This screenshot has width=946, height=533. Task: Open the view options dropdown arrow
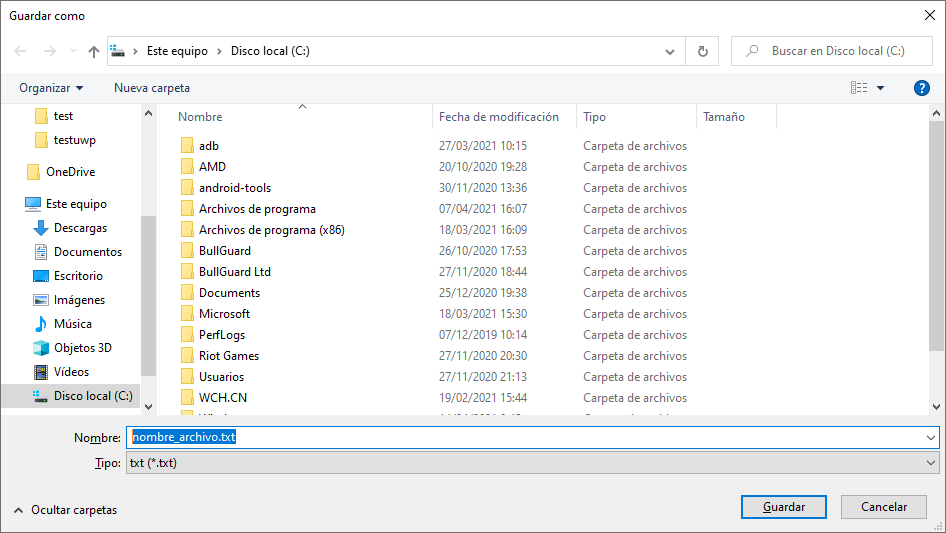click(x=881, y=88)
